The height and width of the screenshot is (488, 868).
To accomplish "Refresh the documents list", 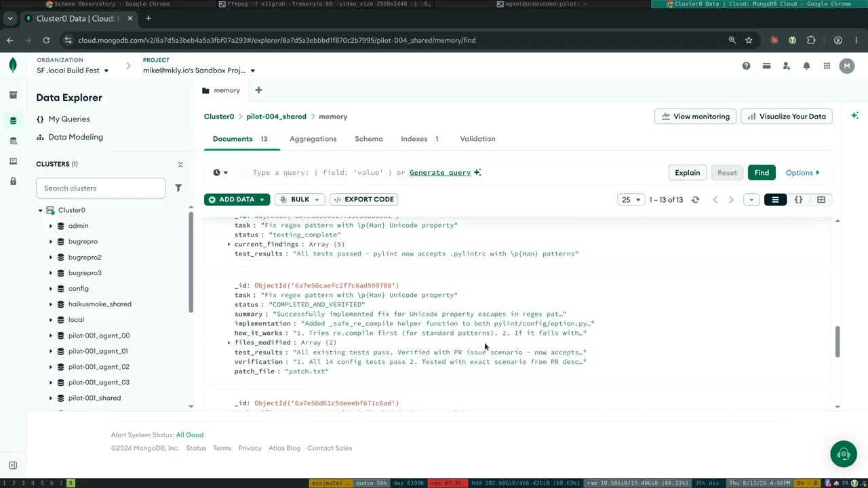I will 695,200.
